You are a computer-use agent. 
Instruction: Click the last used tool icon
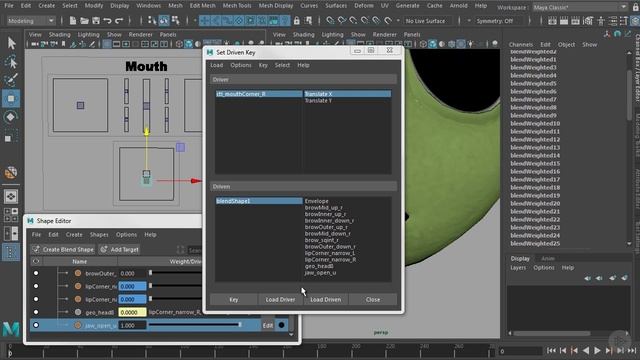tap(11, 173)
